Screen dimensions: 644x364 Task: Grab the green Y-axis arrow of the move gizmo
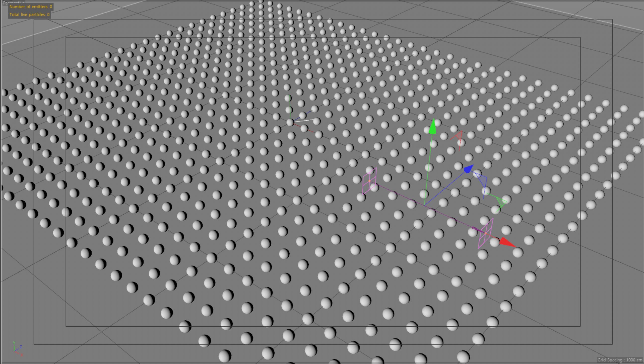click(x=433, y=126)
